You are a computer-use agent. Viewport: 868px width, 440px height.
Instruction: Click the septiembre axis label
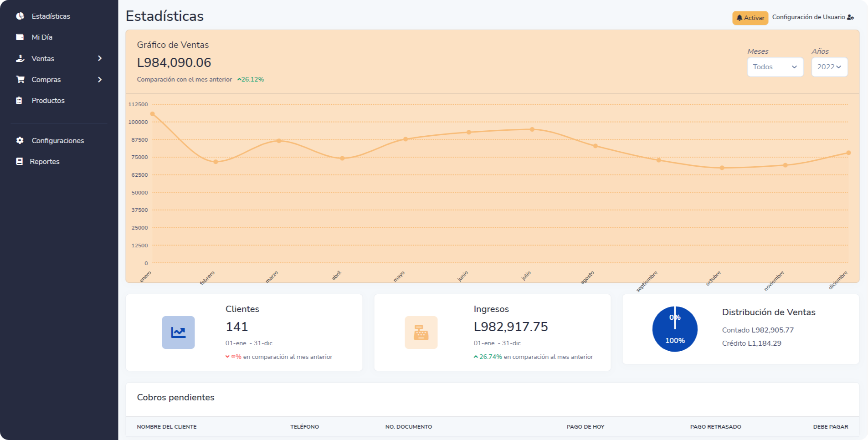click(647, 281)
